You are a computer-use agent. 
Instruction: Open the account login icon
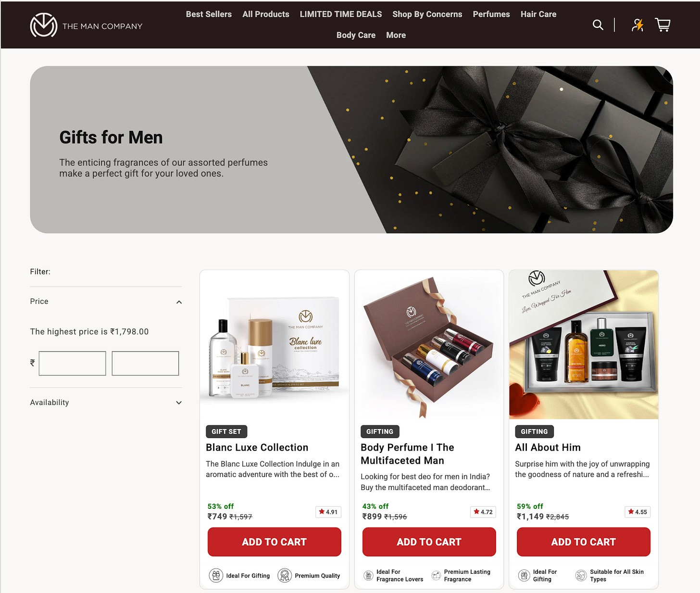coord(637,25)
